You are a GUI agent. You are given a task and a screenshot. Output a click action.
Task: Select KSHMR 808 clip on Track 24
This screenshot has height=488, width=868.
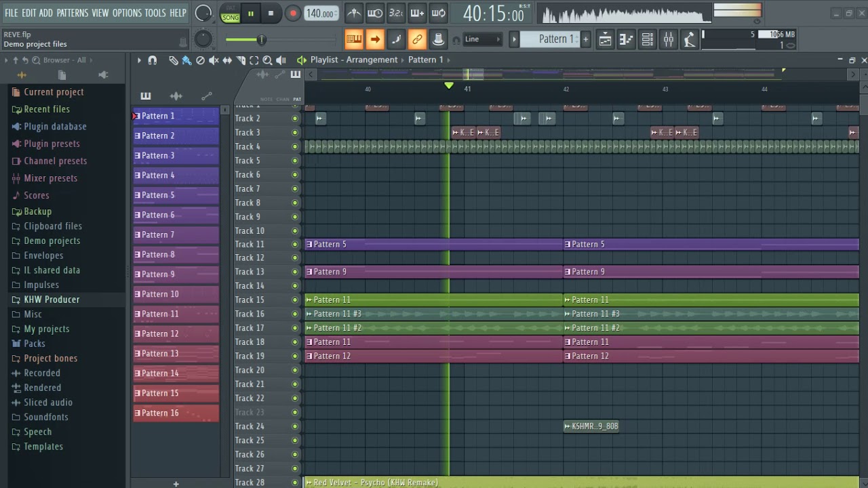point(591,426)
